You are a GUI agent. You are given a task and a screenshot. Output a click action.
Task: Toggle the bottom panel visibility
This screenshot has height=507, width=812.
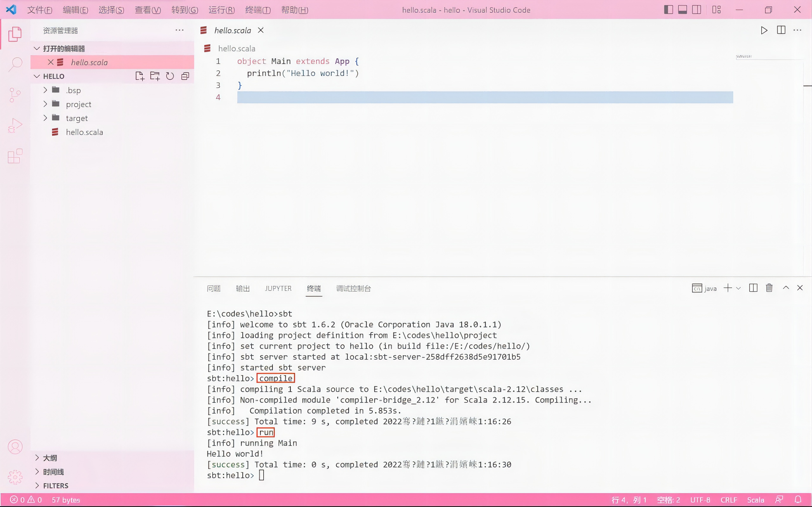(x=683, y=10)
